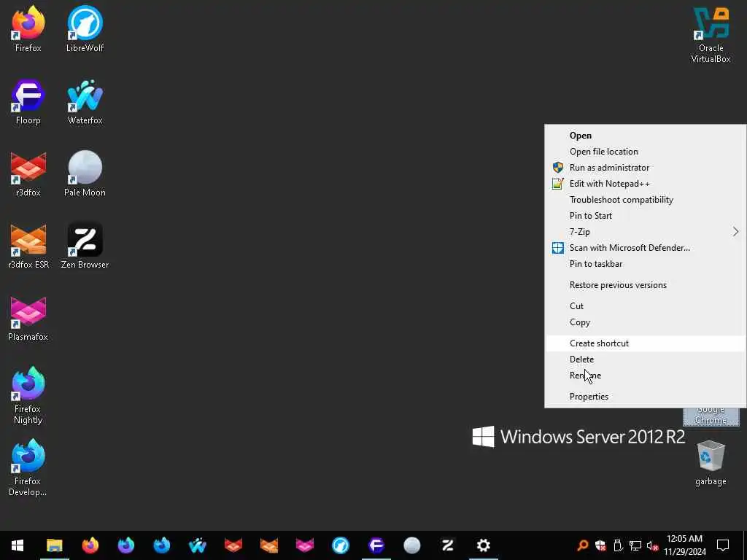The image size is (747, 560).
Task: Open the Firefox desktop shortcut
Action: pyautogui.click(x=28, y=28)
